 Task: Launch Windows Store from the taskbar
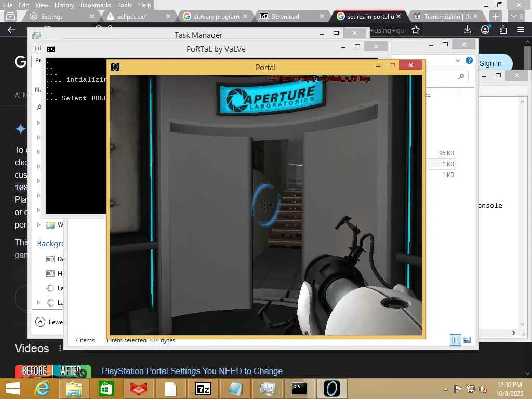106,389
